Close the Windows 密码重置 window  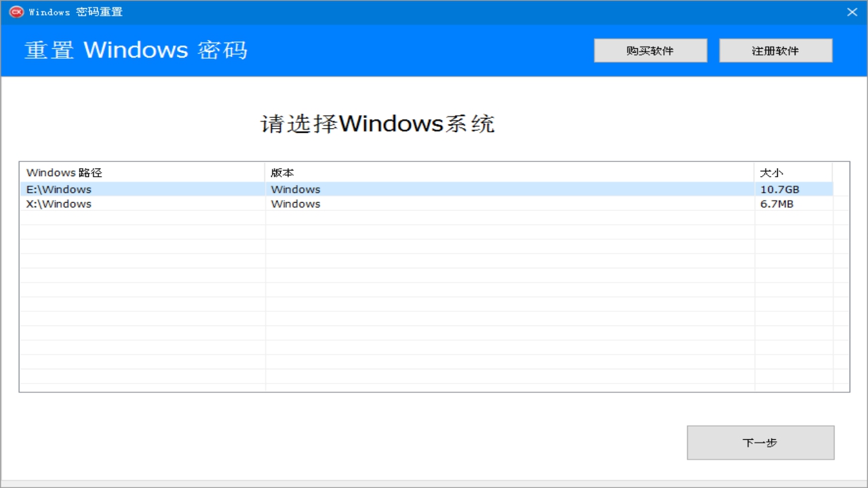tap(852, 12)
